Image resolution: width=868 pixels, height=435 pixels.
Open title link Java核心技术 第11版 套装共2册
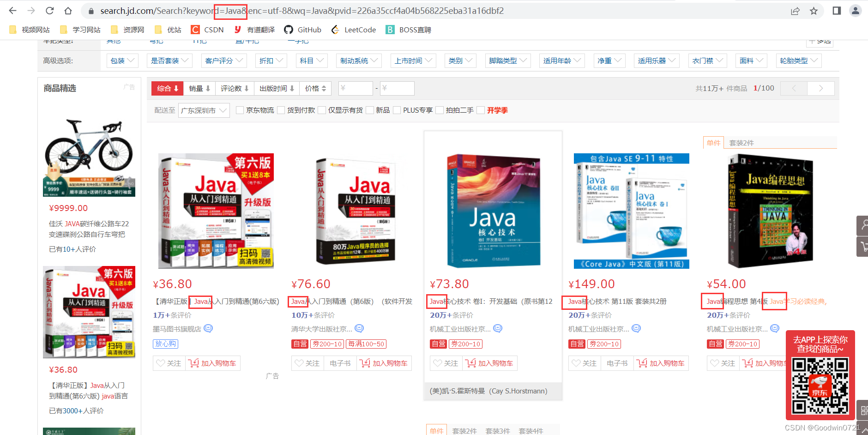click(x=617, y=301)
